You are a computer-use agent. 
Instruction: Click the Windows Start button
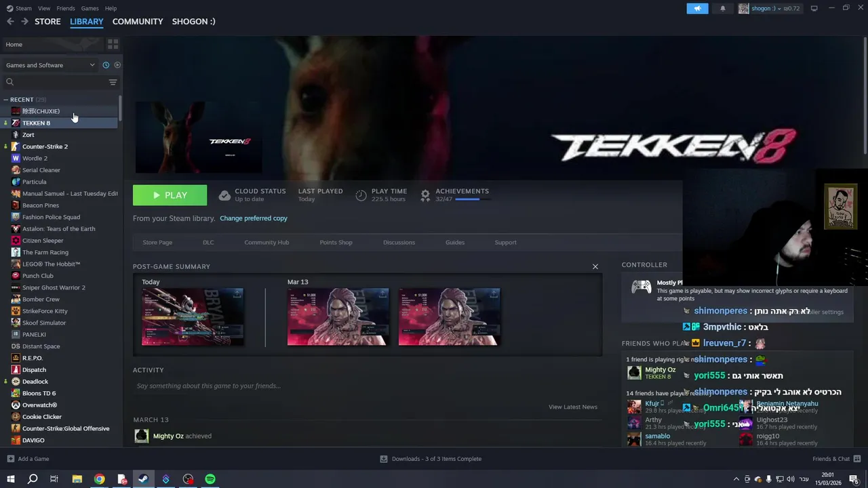tap(11, 479)
